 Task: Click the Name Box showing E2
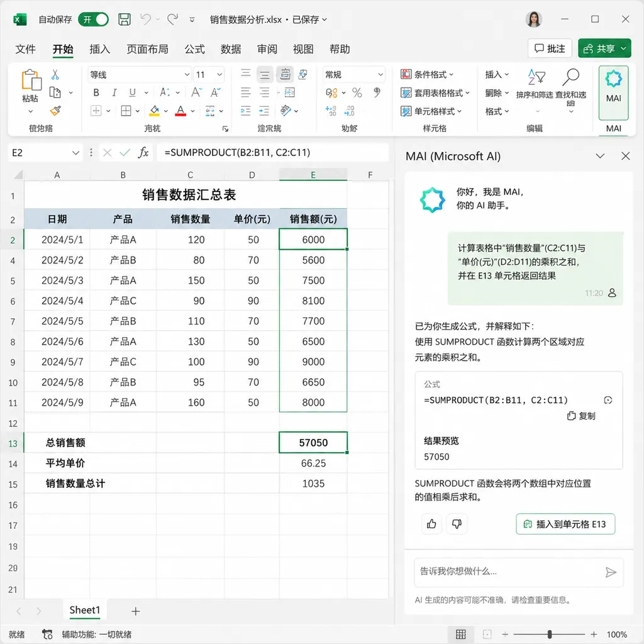click(x=45, y=153)
